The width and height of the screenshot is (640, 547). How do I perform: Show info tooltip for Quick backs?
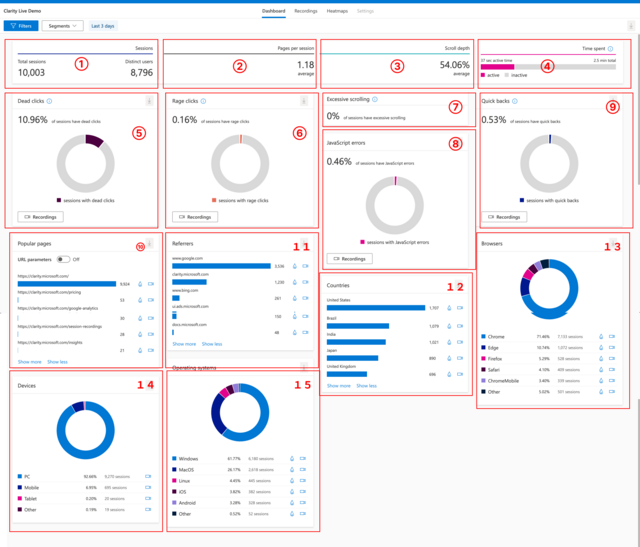point(515,101)
